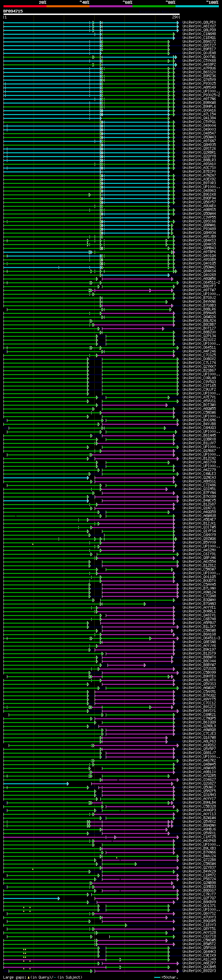Select the UniRef100_B0T3W0 label
This screenshot has height=980, width=222.
[199, 405]
